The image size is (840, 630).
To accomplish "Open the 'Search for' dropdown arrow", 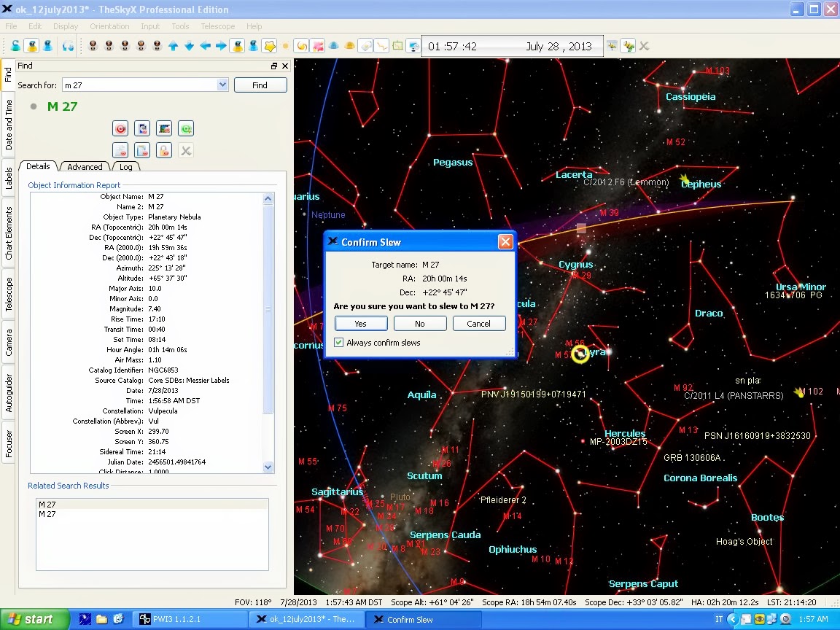I will (x=222, y=85).
